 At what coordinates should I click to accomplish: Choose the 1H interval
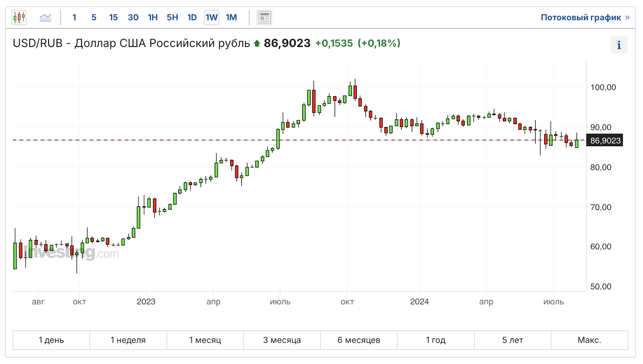pos(153,17)
